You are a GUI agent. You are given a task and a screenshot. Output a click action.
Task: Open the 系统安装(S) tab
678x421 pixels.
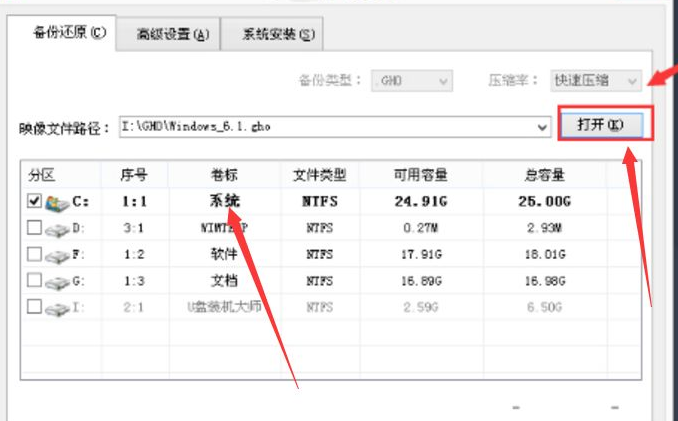[x=272, y=34]
